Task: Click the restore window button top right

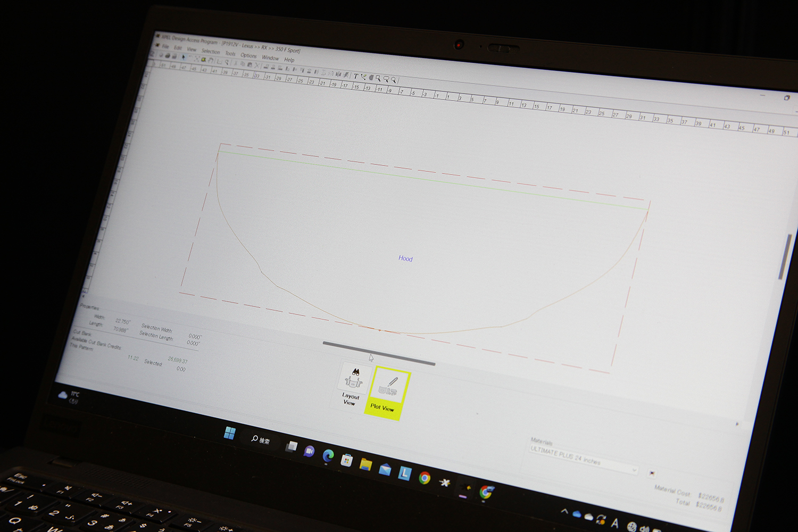Action: (x=786, y=98)
